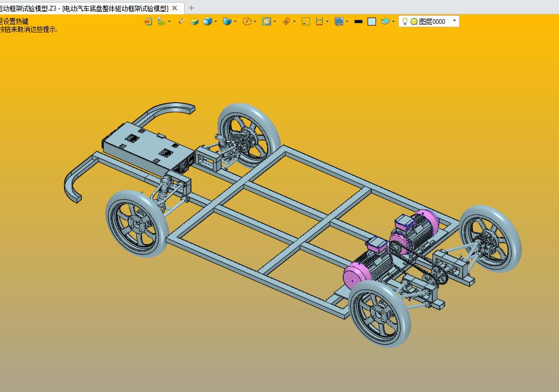The image size is (559, 392).
Task: Pick the black color swatch
Action: click(x=358, y=21)
